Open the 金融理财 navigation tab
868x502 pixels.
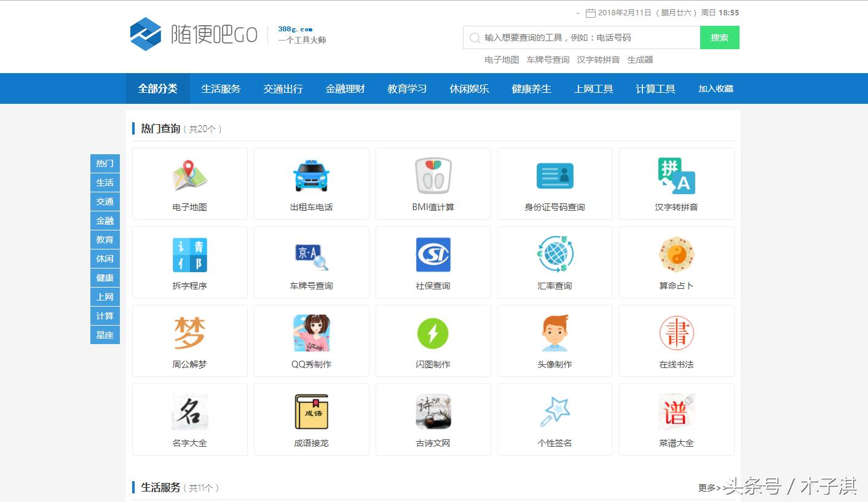point(345,88)
